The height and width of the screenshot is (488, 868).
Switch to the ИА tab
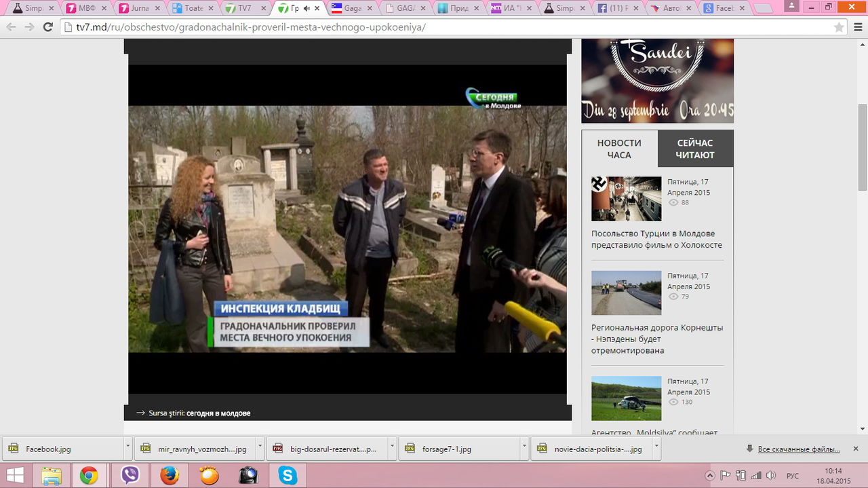[509, 9]
